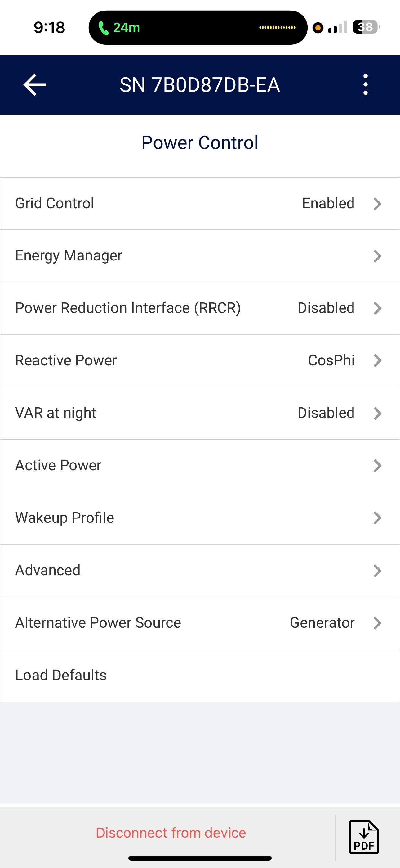This screenshot has width=400, height=868.
Task: Open Wakeup Profile chevron
Action: point(377,518)
